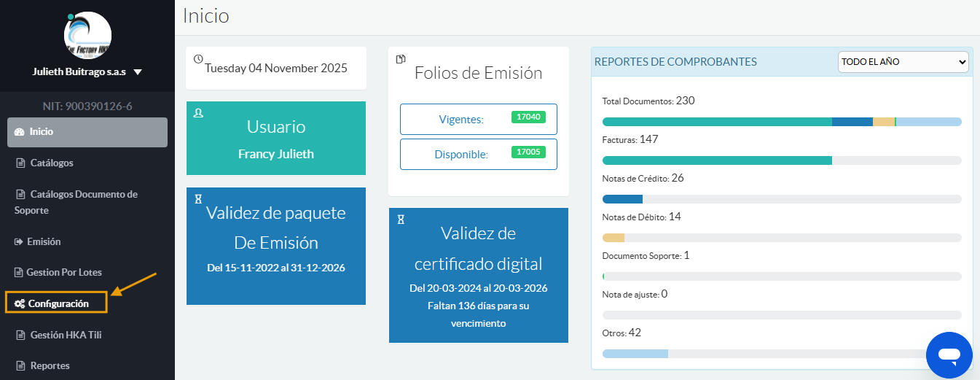980x380 pixels.
Task: Click the hourglass icon on Validez de certificado digital
Action: pyautogui.click(x=400, y=219)
